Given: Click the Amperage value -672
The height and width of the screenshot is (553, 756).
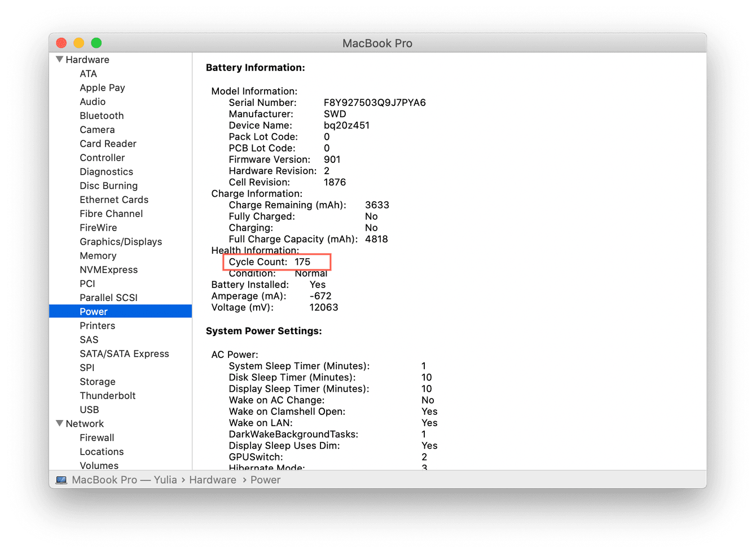Looking at the screenshot, I should [320, 296].
